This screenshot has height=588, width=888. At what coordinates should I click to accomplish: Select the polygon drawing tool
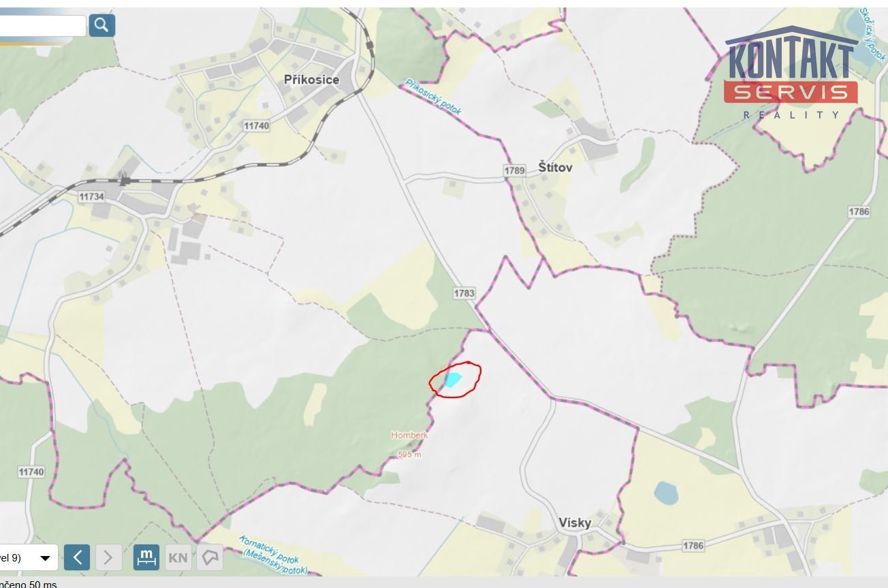coord(210,558)
